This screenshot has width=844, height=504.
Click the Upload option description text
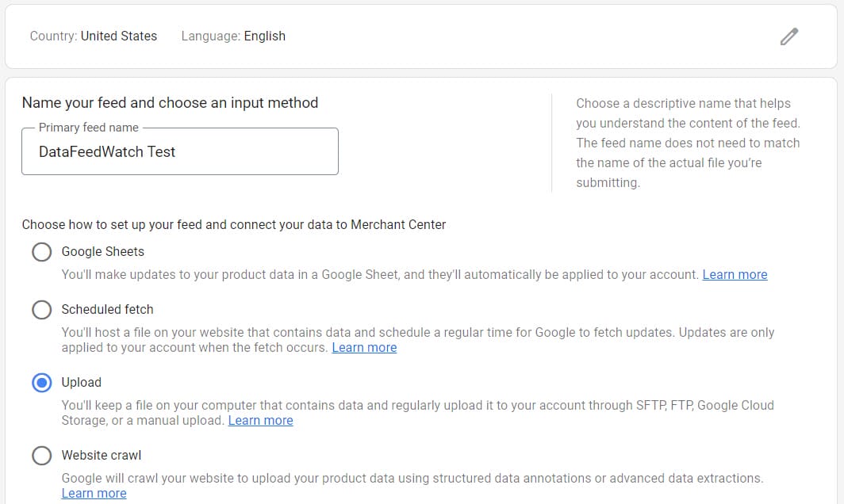[397, 412]
